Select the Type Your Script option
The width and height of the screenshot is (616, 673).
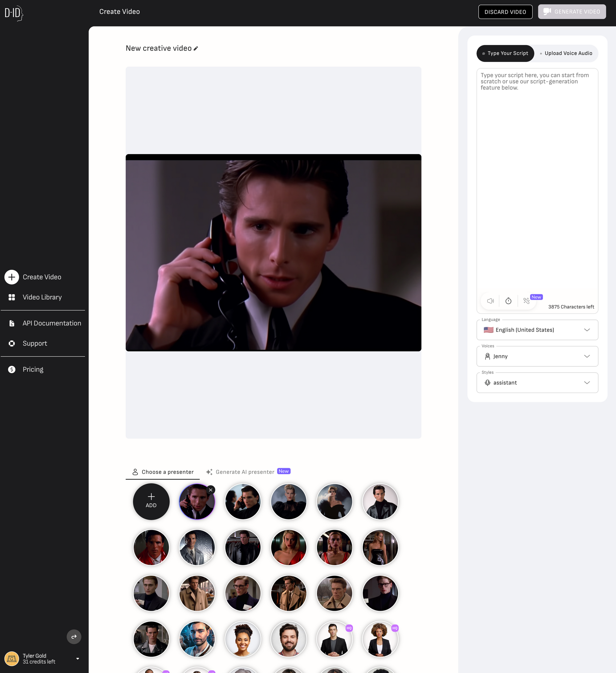tap(505, 53)
